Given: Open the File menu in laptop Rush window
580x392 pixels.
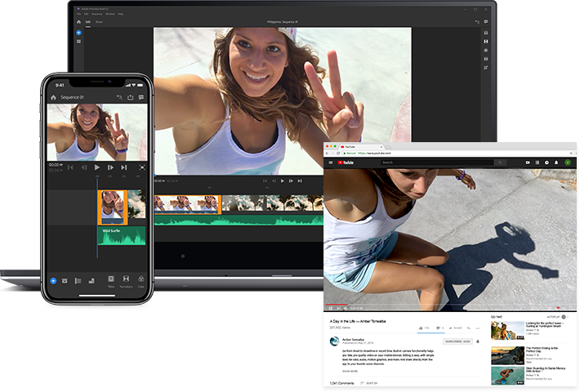Looking at the screenshot, I should click(x=78, y=14).
